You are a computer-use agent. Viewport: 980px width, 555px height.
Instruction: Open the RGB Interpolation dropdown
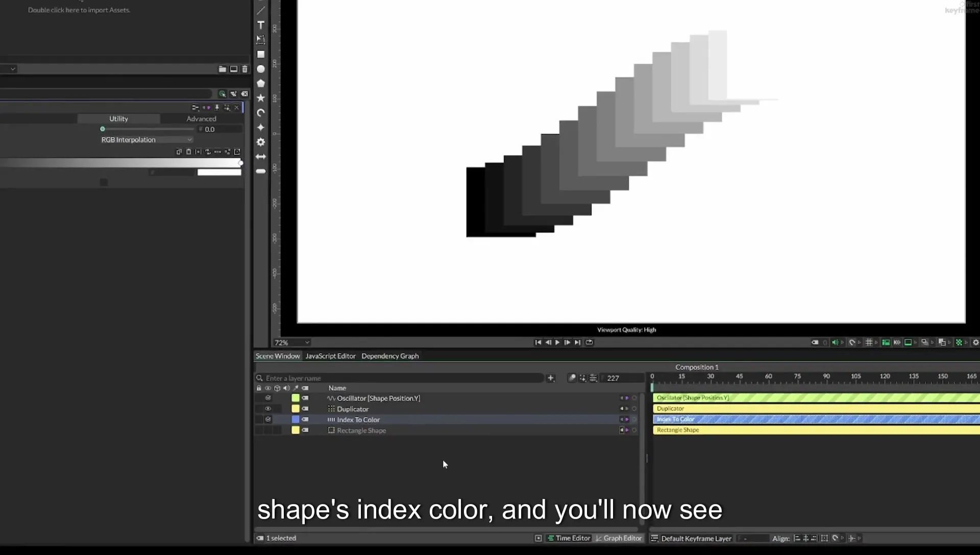click(146, 140)
